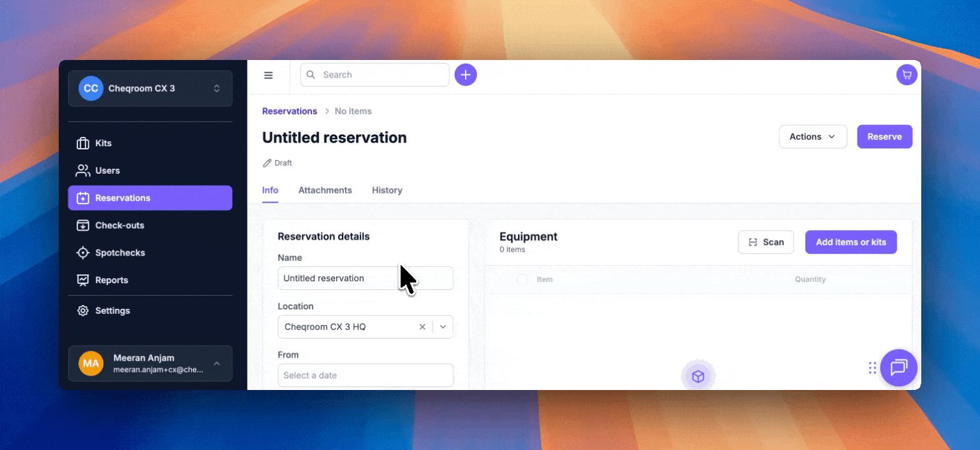980x450 pixels.
Task: Open the chat support bubble
Action: coord(898,367)
